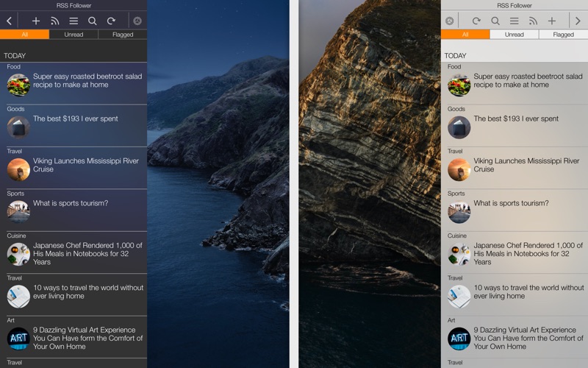Open Viking cruise thumbnail in light window
Image resolution: width=588 pixels, height=368 pixels.
(x=459, y=170)
